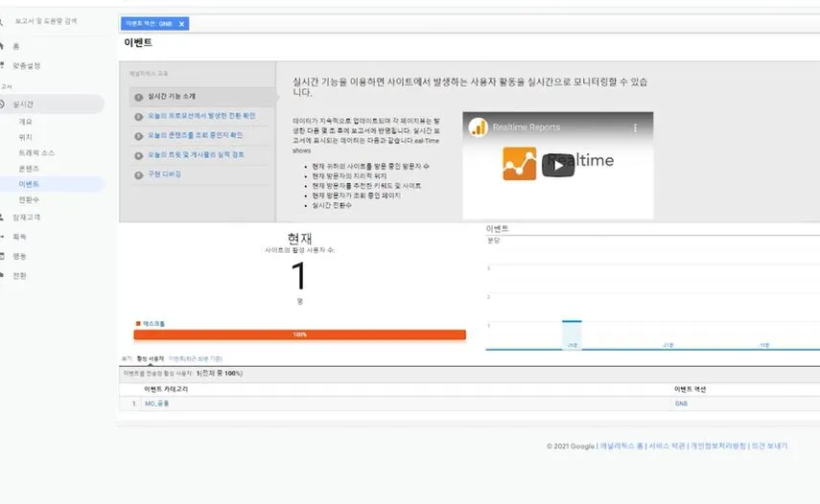Screen dimensions: 820x504
Task: Click the 1(전체 중 100%) active users summary
Action: coord(219,374)
